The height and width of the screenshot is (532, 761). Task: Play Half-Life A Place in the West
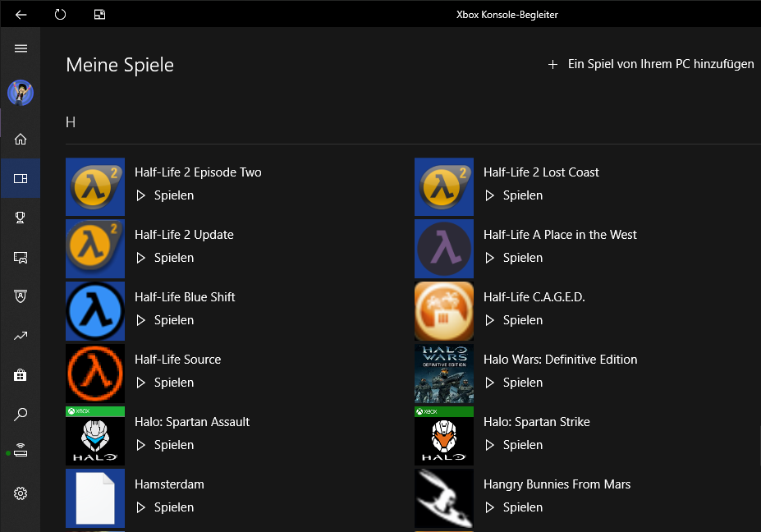514,258
